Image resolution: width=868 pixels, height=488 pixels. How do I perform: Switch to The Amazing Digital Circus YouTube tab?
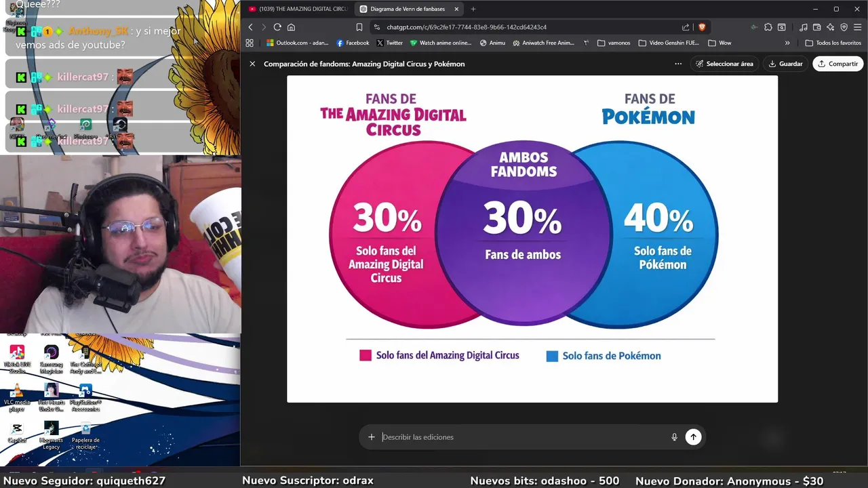(298, 9)
